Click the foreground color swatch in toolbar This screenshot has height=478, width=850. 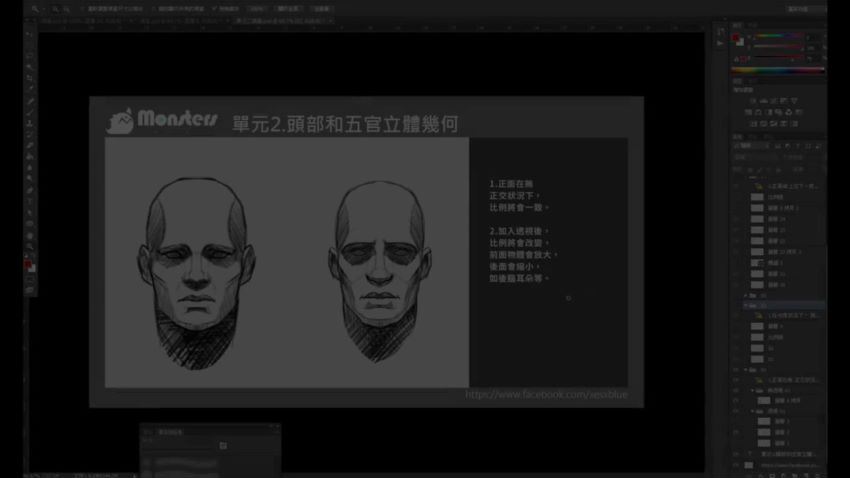coord(28,264)
